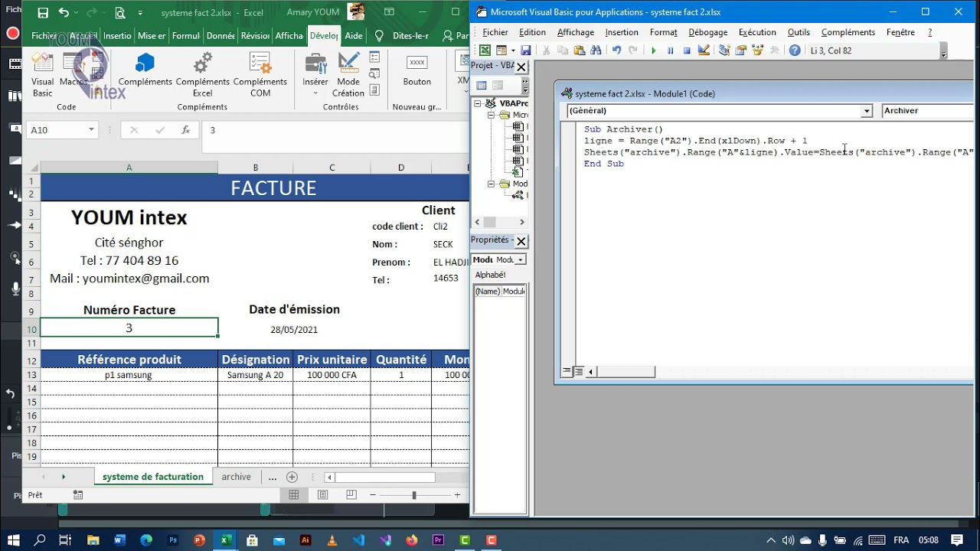Click Procedure View button at code window bottom

click(567, 372)
